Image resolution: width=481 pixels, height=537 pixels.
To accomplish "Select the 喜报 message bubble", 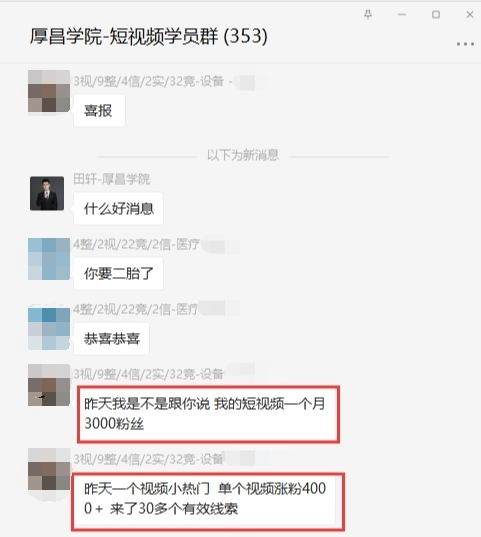I will (99, 111).
